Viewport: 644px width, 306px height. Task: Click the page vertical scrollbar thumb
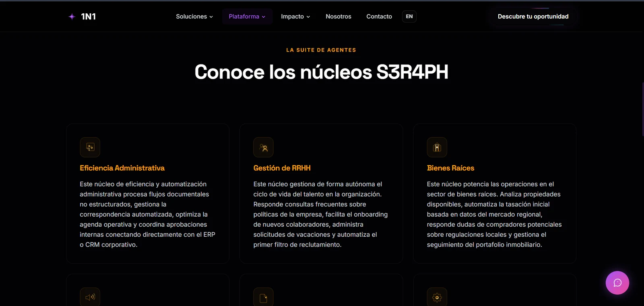643,109
